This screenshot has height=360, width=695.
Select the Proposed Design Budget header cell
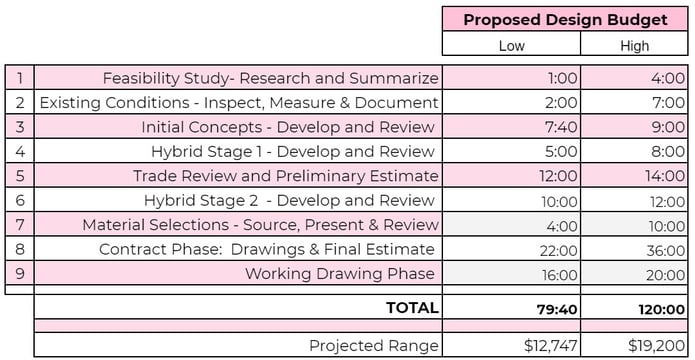click(x=565, y=20)
